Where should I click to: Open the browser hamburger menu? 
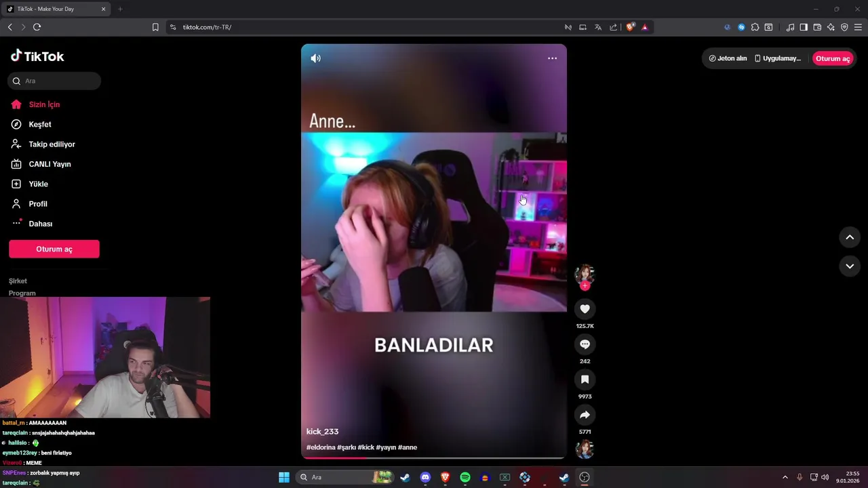[858, 27]
